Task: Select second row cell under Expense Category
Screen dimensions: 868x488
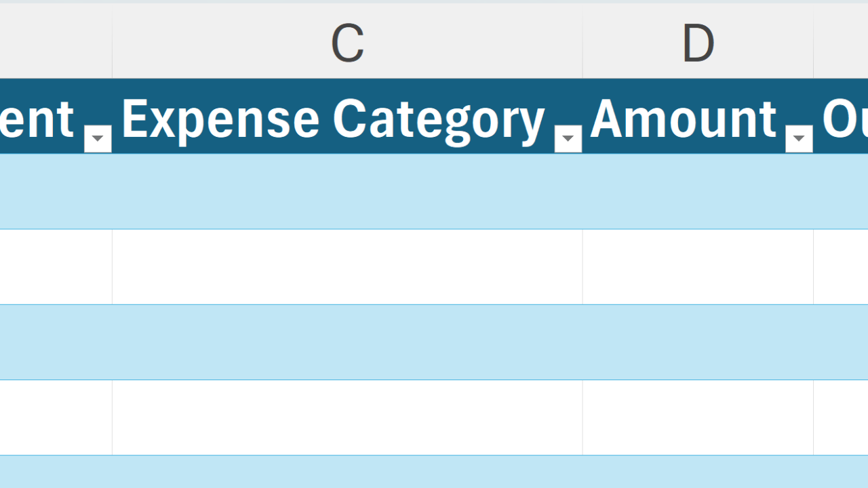Action: tap(347, 267)
